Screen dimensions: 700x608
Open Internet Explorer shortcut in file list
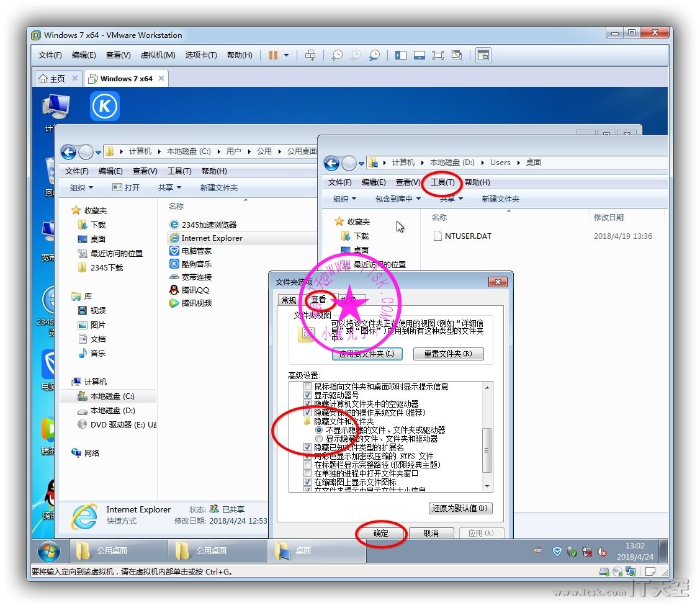point(212,238)
